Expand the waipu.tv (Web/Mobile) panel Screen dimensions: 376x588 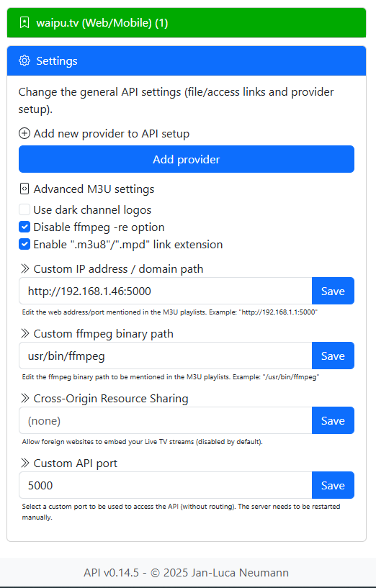coord(187,23)
